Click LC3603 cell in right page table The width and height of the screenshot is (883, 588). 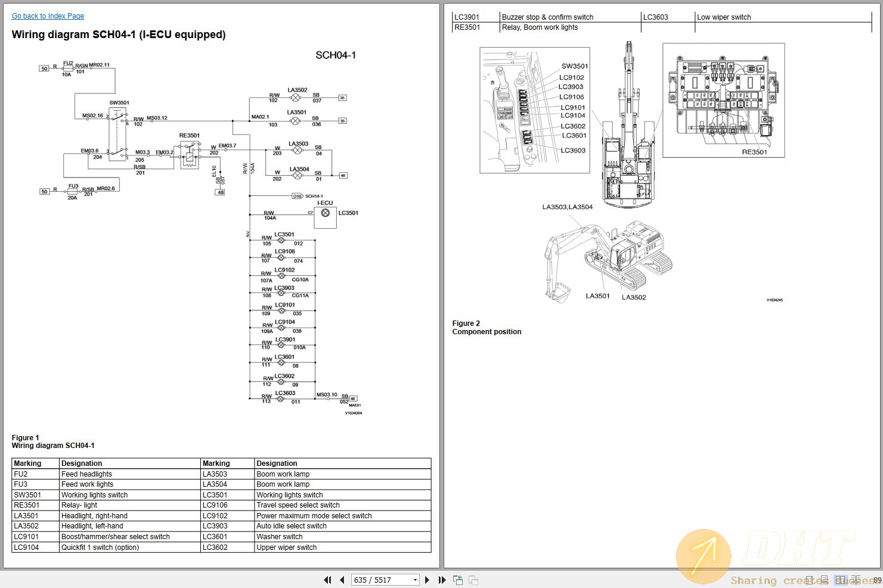pyautogui.click(x=668, y=17)
